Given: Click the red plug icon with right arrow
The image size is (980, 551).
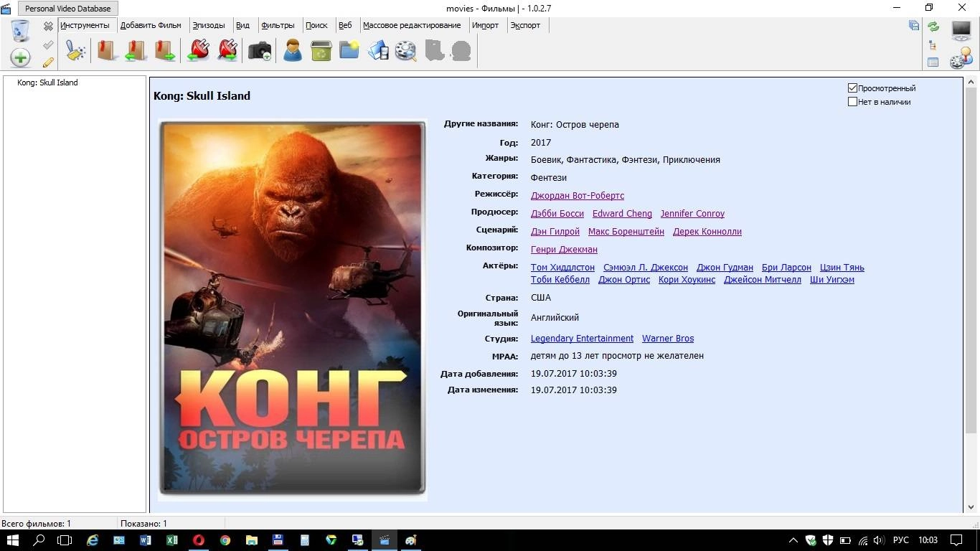Looking at the screenshot, I should (x=227, y=50).
